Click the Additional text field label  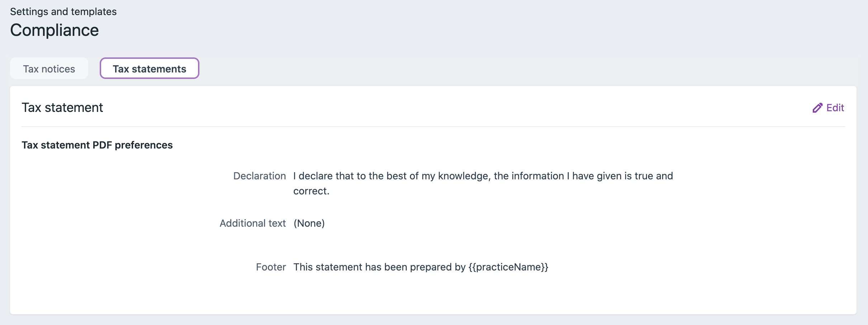click(x=253, y=223)
